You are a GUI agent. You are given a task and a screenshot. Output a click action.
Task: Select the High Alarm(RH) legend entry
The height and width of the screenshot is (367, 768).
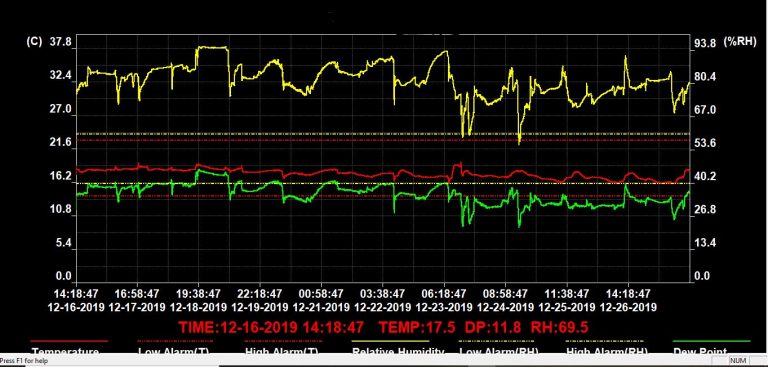pos(606,351)
